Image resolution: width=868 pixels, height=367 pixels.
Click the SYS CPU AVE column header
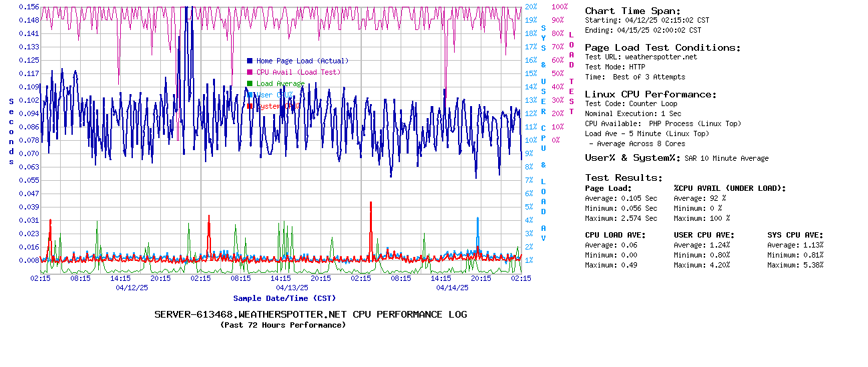[x=795, y=235]
